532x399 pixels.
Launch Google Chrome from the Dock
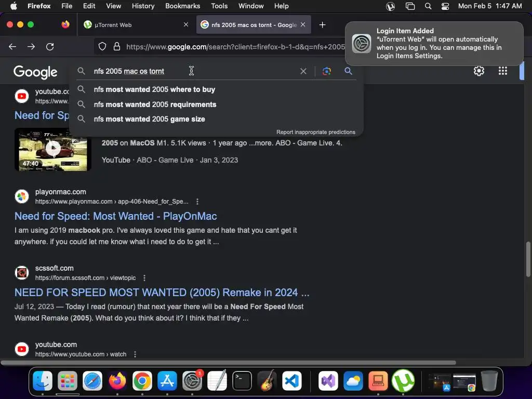click(142, 381)
